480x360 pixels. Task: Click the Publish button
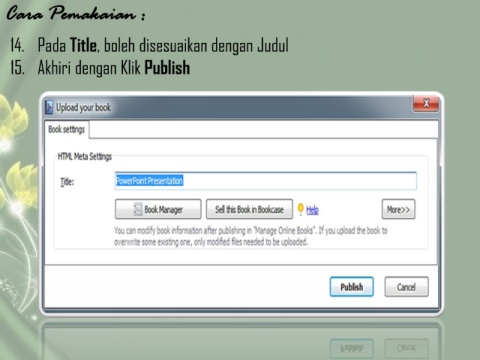click(x=352, y=287)
